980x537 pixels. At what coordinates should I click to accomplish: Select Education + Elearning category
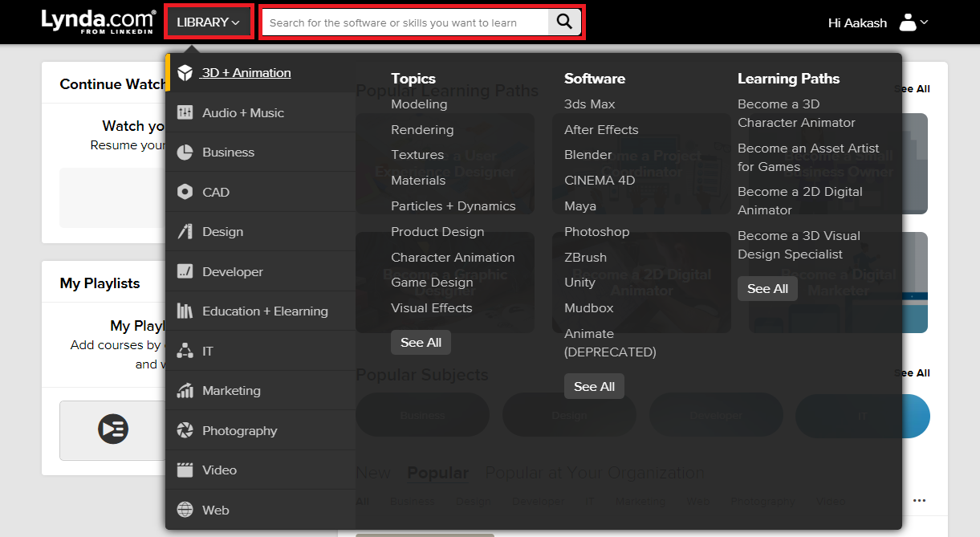click(x=260, y=311)
